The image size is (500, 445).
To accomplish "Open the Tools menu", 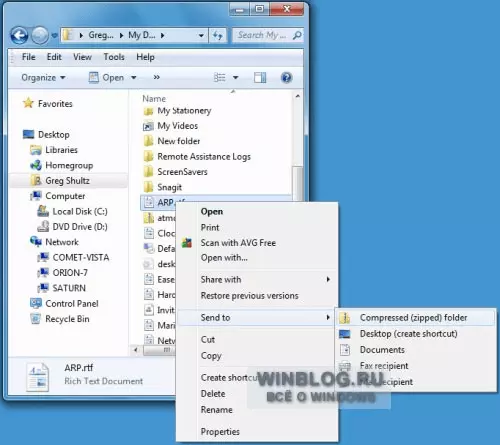I will 114,57.
